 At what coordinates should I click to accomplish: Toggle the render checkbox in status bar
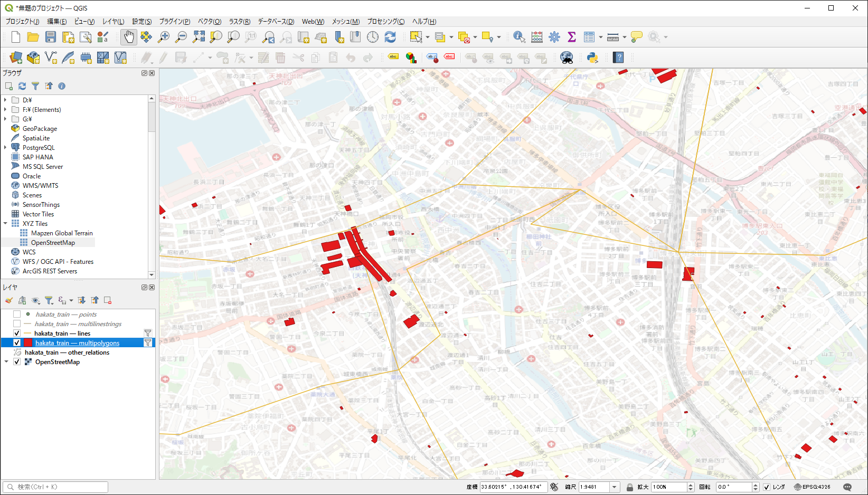tap(767, 487)
